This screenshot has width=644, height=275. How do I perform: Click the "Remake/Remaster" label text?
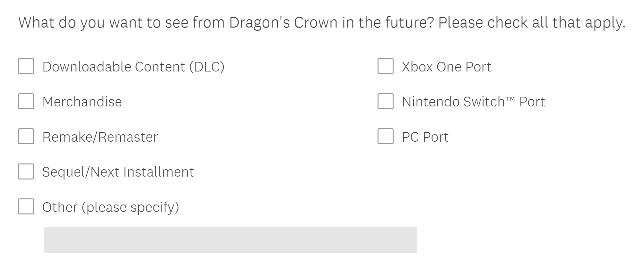coord(100,137)
